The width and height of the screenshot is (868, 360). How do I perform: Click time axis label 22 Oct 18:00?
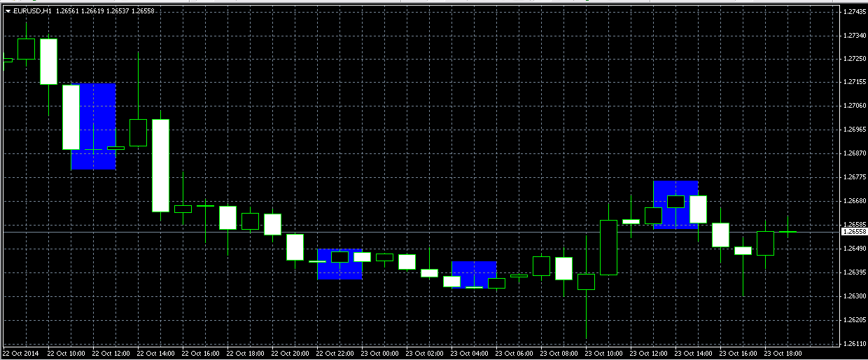tap(245, 354)
